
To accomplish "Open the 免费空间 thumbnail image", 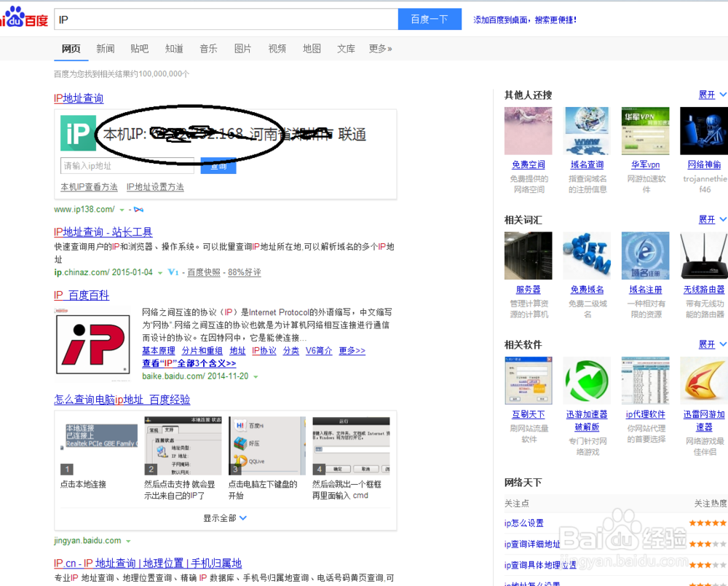I will 528,131.
